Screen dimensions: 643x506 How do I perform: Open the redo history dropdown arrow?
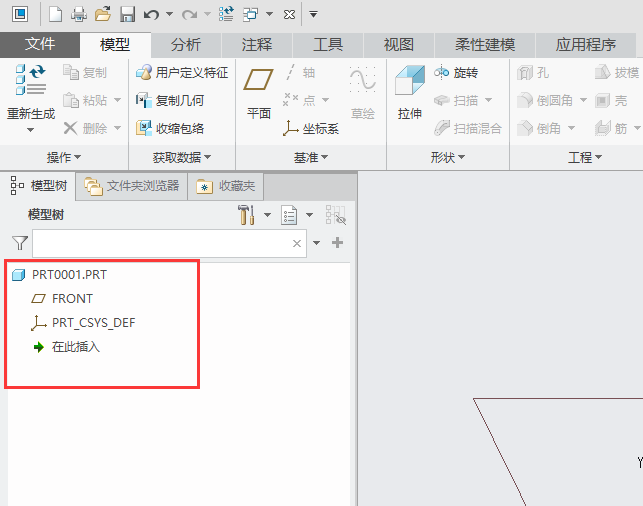207,14
